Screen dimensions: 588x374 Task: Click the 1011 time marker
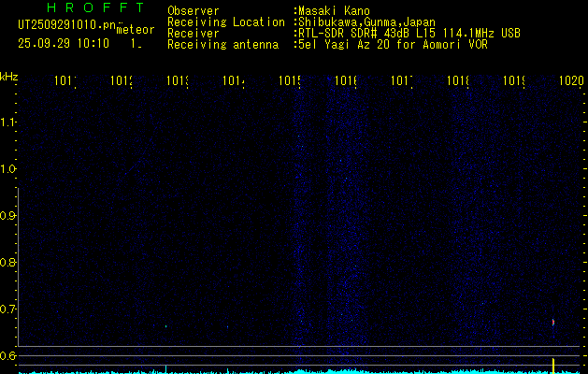point(65,80)
